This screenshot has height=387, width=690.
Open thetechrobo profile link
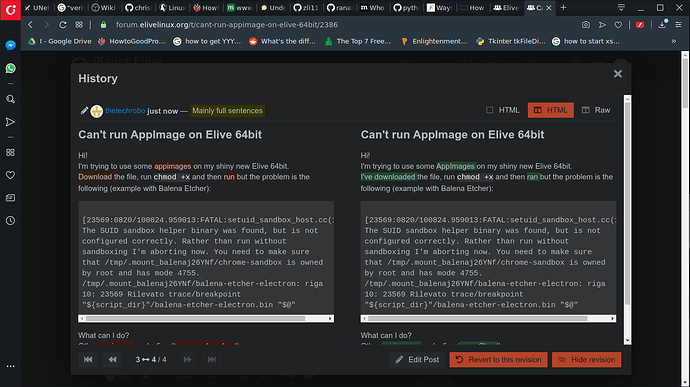tap(125, 111)
